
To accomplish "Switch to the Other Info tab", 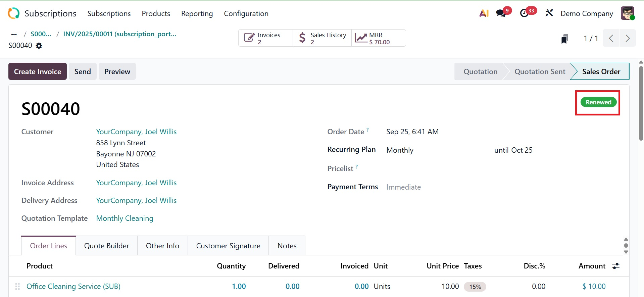I will point(162,246).
